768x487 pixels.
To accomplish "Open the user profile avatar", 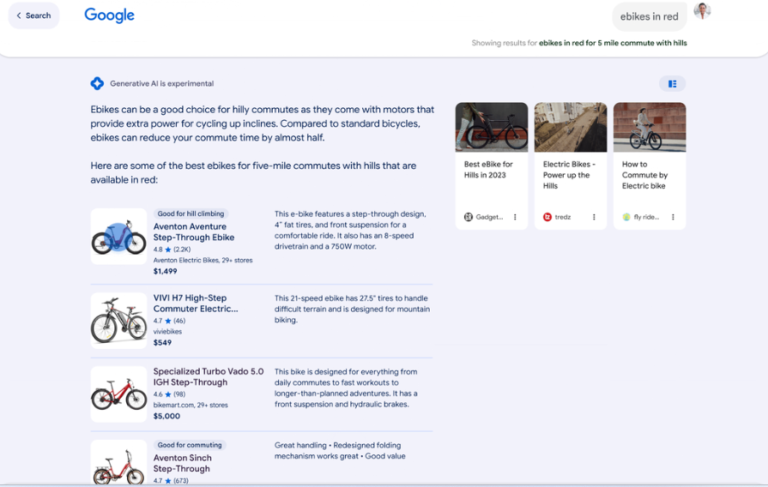I will pos(702,12).
